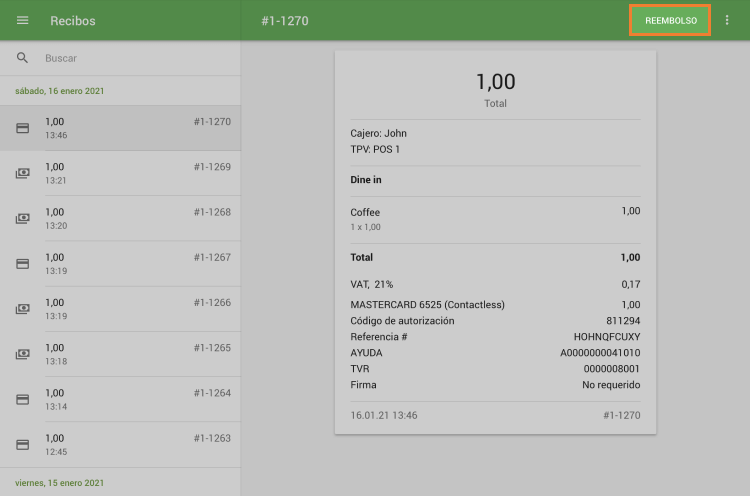This screenshot has height=496, width=750.
Task: Click cash icon of receipt #1-1268
Action: (x=23, y=218)
